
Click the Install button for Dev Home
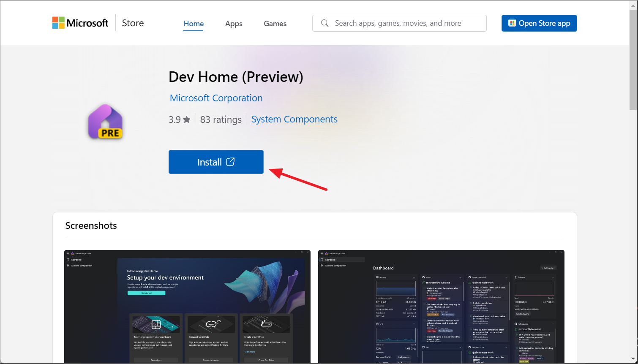pyautogui.click(x=216, y=162)
